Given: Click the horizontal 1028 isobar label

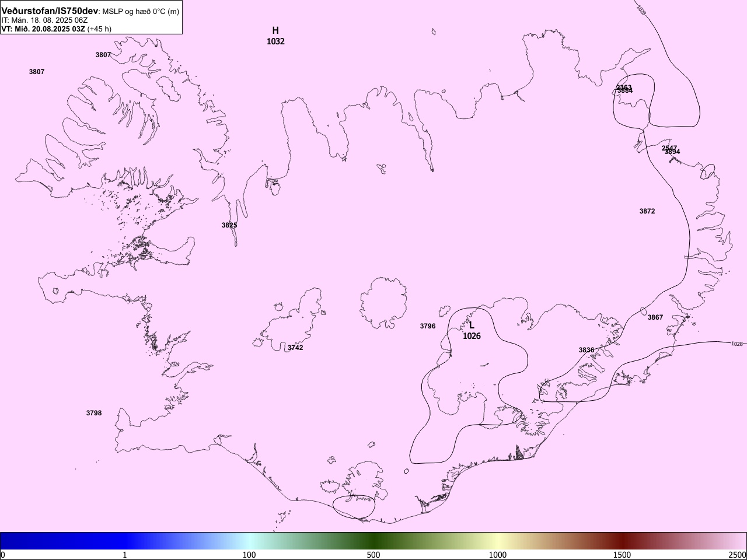Looking at the screenshot, I should coord(737,344).
